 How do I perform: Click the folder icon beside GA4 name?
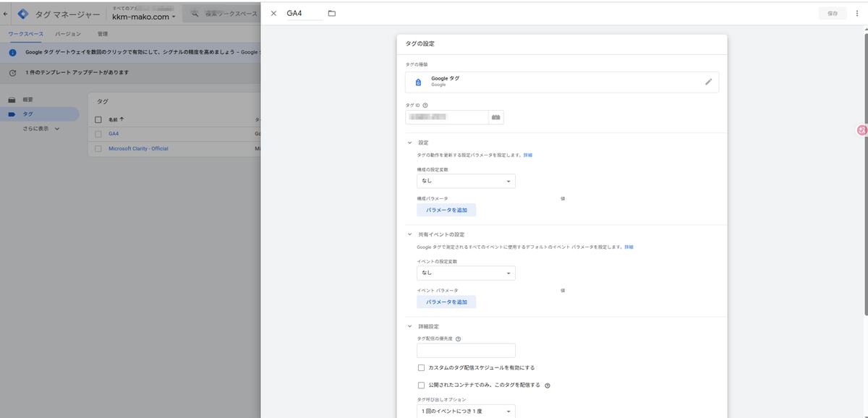332,13
